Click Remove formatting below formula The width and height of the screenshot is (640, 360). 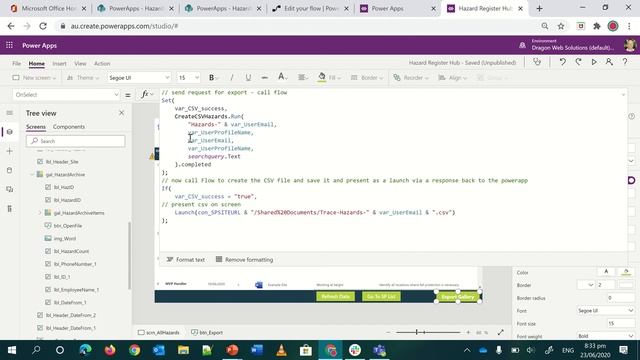(244, 260)
